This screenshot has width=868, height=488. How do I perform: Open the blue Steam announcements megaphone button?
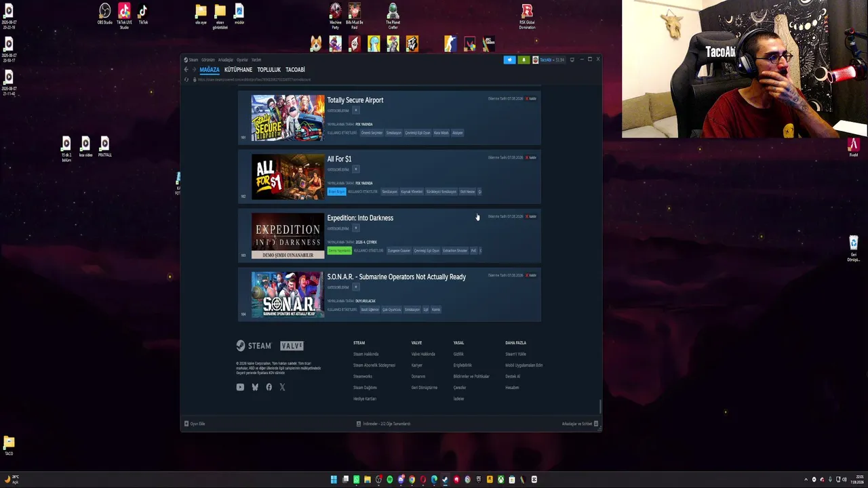coord(509,60)
